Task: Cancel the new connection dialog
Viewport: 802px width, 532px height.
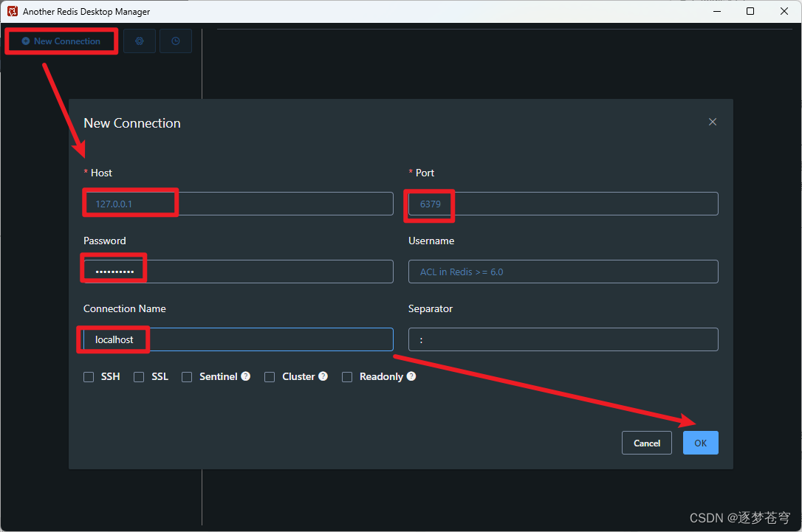Action: pyautogui.click(x=646, y=443)
